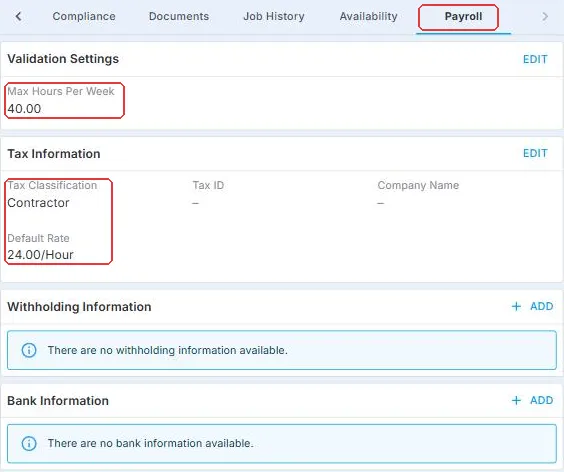This screenshot has width=564, height=472.
Task: Select the Payroll tab
Action: tap(463, 16)
